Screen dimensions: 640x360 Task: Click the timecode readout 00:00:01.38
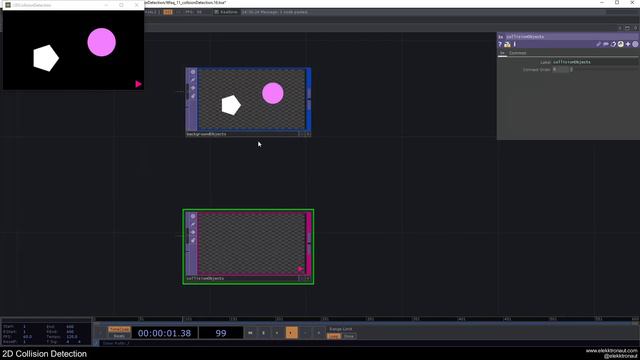164,333
